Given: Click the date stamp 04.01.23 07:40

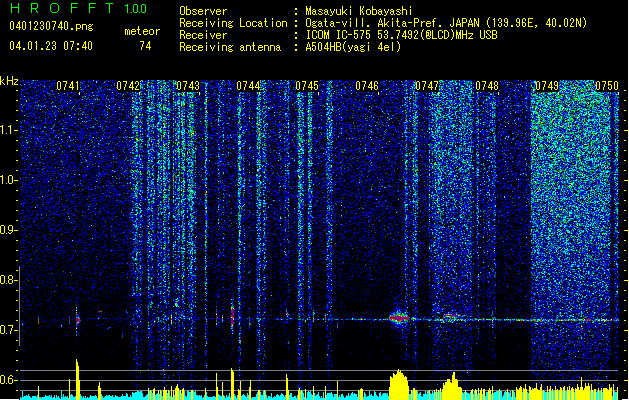Looking at the screenshot, I should (x=51, y=46).
